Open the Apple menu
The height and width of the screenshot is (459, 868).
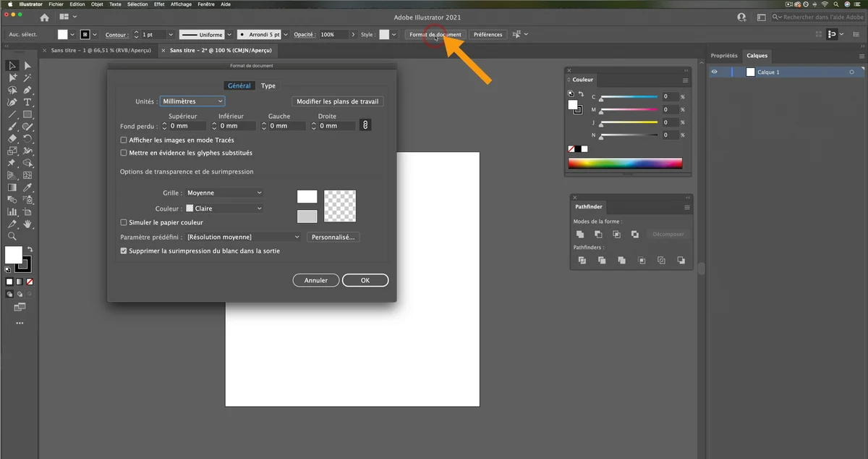9,4
